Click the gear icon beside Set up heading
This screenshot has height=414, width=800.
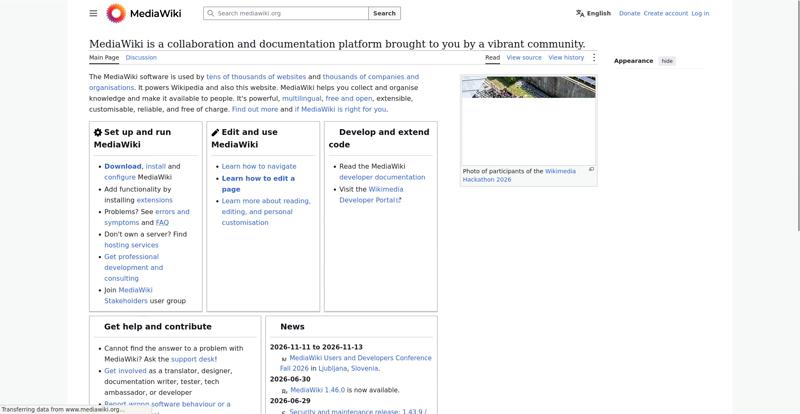(98, 132)
